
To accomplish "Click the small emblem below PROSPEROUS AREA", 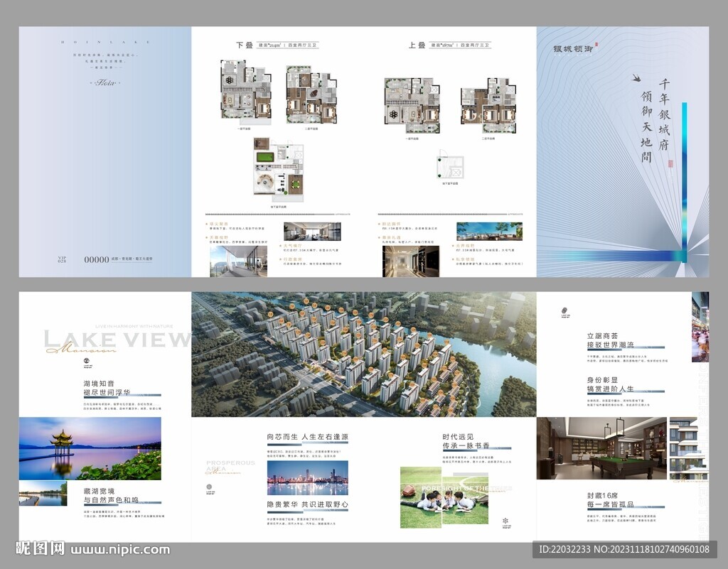I will [209, 489].
